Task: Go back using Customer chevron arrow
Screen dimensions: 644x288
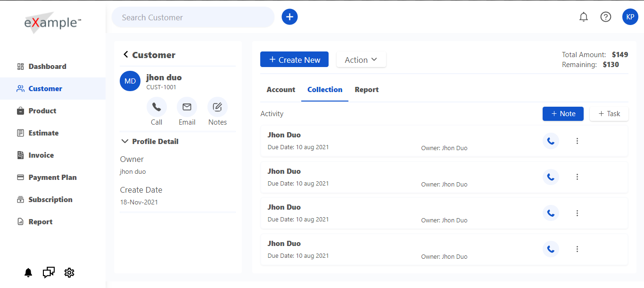Action: point(125,54)
